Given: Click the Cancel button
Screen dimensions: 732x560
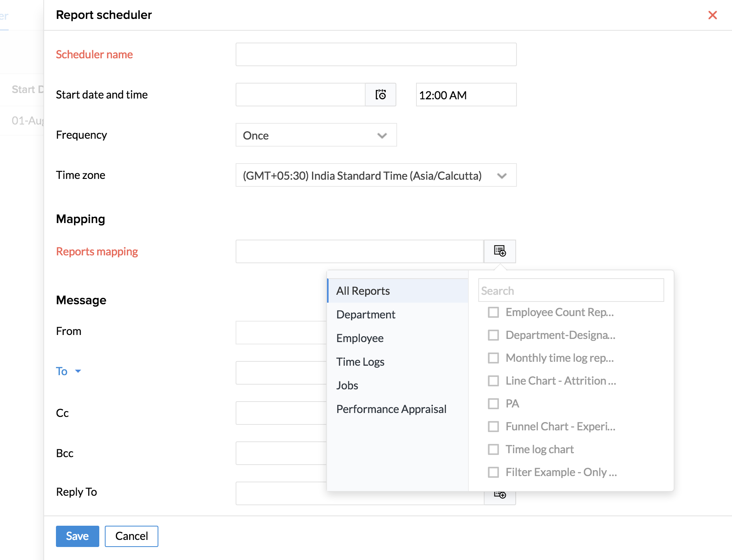Looking at the screenshot, I should pyautogui.click(x=132, y=536).
